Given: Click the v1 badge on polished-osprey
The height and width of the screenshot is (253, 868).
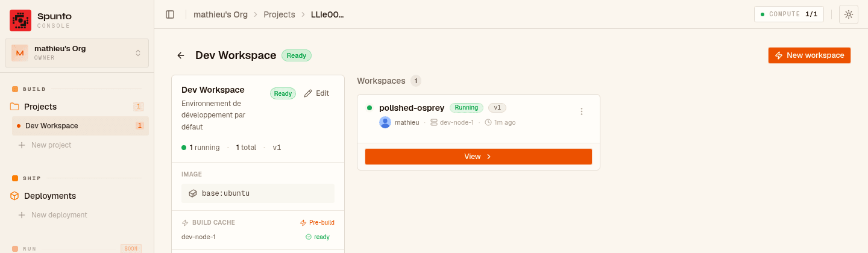Looking at the screenshot, I should pos(497,108).
